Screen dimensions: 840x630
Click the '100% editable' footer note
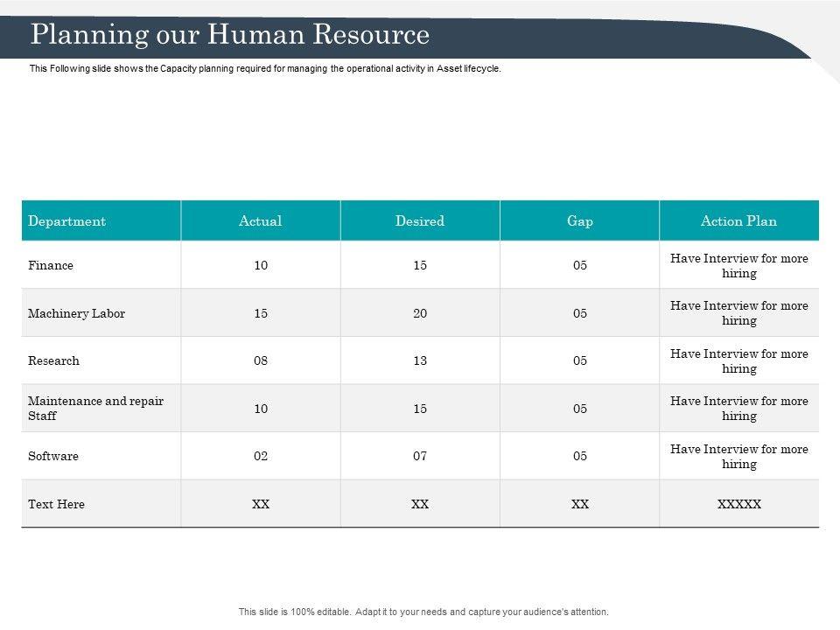point(423,612)
